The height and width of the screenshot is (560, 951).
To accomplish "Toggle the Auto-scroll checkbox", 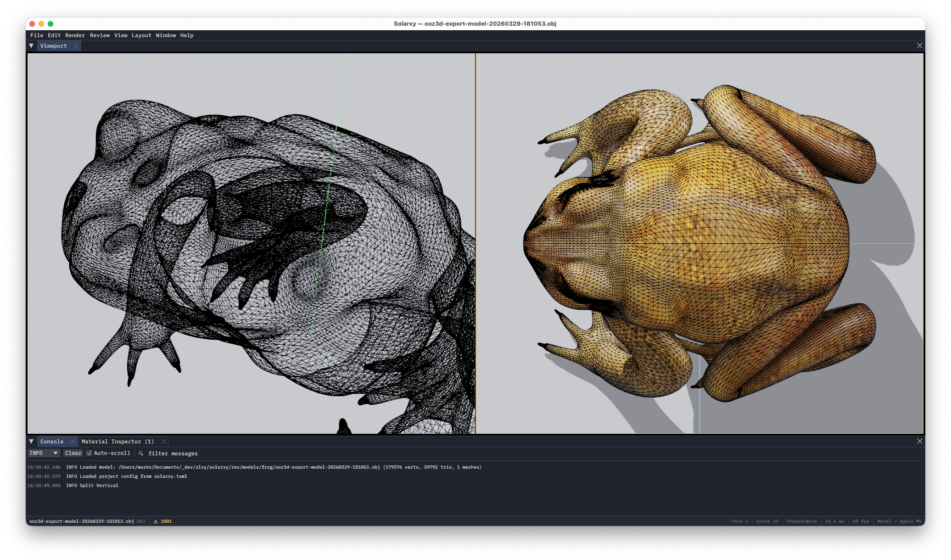I will pos(89,453).
